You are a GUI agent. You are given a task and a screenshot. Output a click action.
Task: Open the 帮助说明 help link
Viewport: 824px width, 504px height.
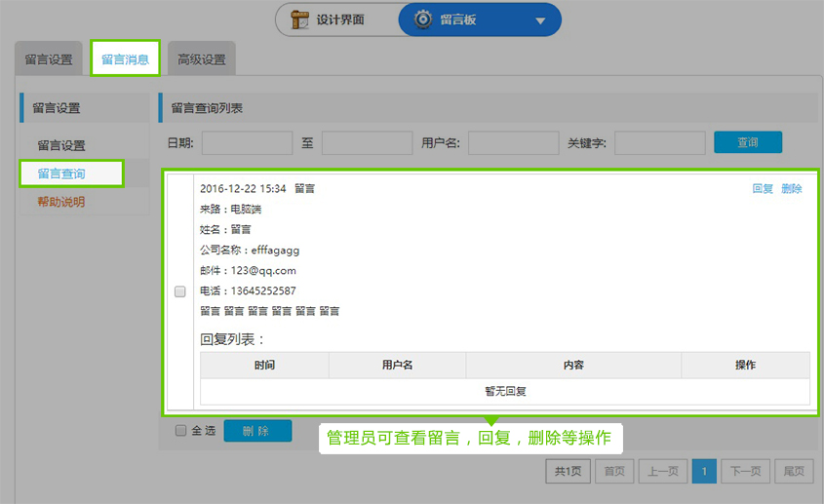tap(61, 202)
